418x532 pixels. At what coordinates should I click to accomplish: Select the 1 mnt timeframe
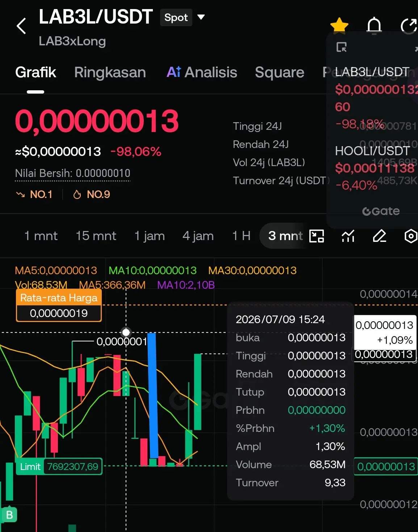point(41,236)
